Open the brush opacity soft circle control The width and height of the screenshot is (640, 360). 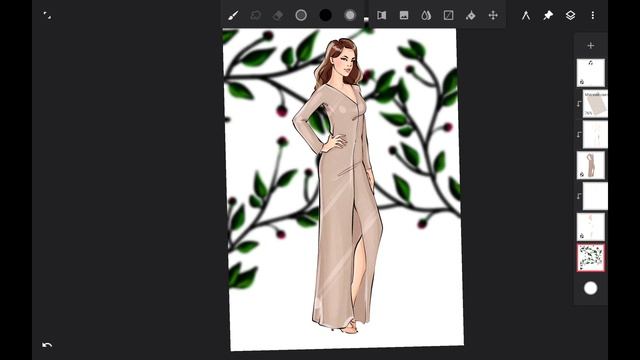(x=350, y=15)
